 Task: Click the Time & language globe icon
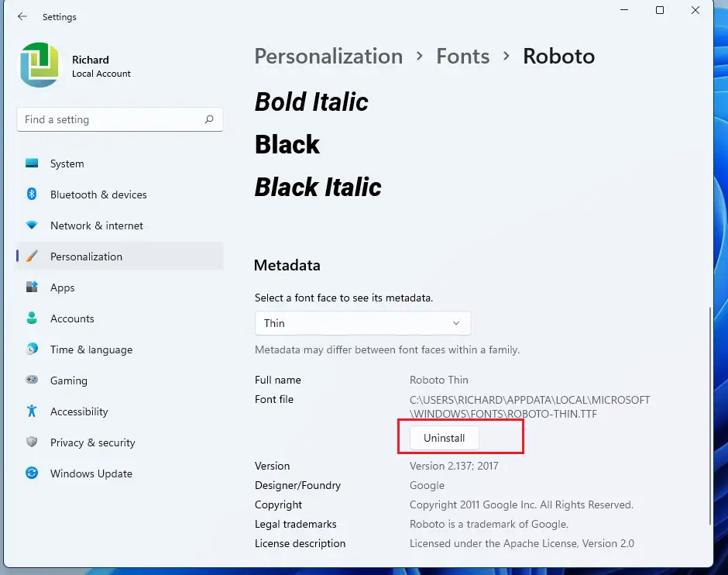tap(32, 349)
